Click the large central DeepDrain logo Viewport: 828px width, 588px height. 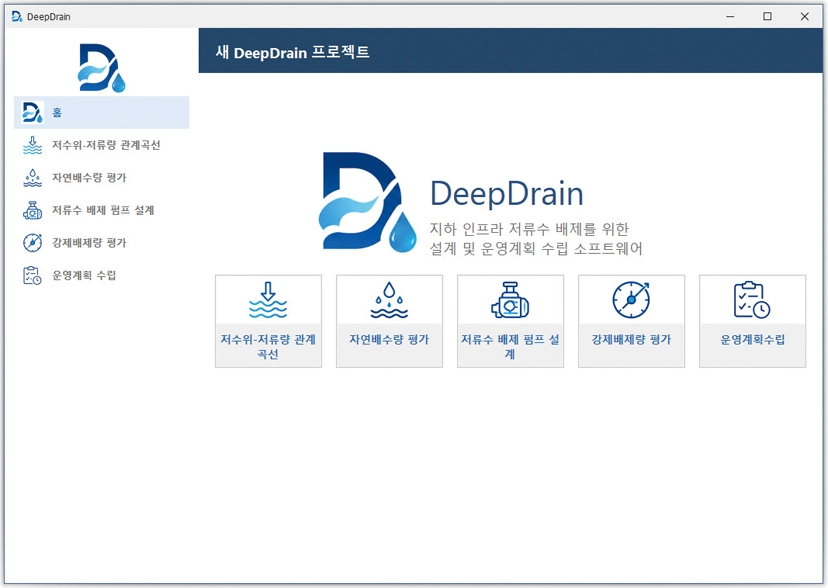tap(368, 202)
